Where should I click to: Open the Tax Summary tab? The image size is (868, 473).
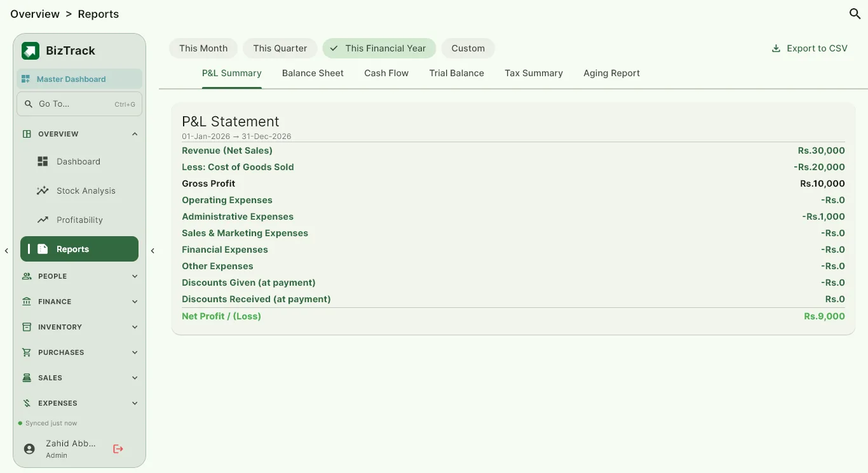[534, 73]
